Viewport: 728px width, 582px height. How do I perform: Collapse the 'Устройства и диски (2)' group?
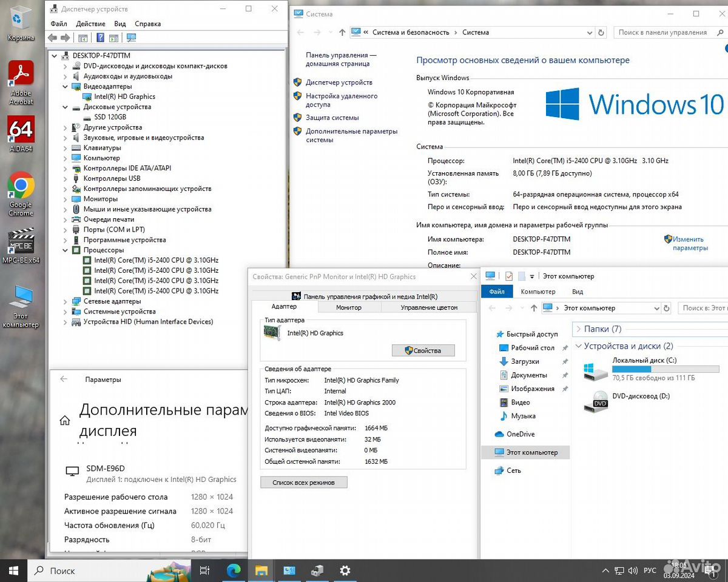578,346
